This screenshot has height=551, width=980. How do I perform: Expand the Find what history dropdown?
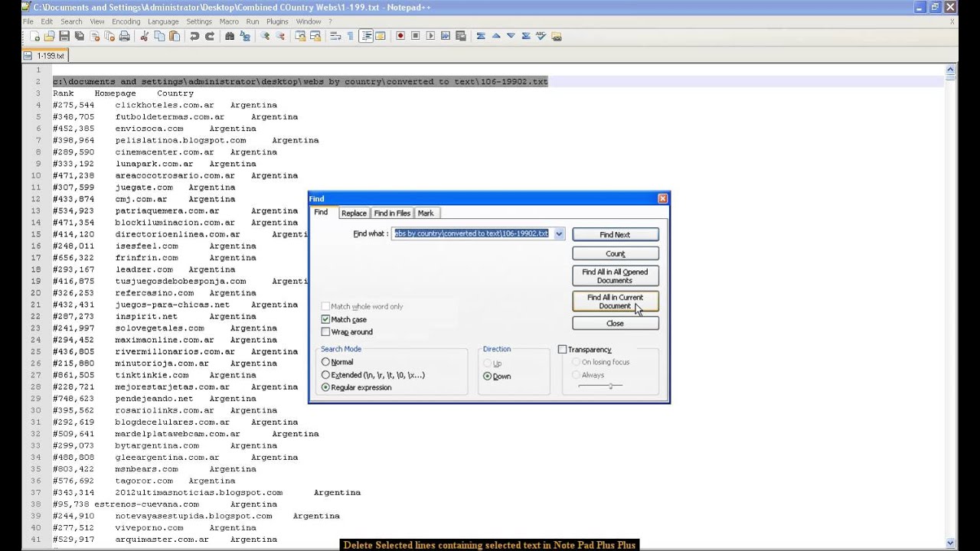(559, 234)
